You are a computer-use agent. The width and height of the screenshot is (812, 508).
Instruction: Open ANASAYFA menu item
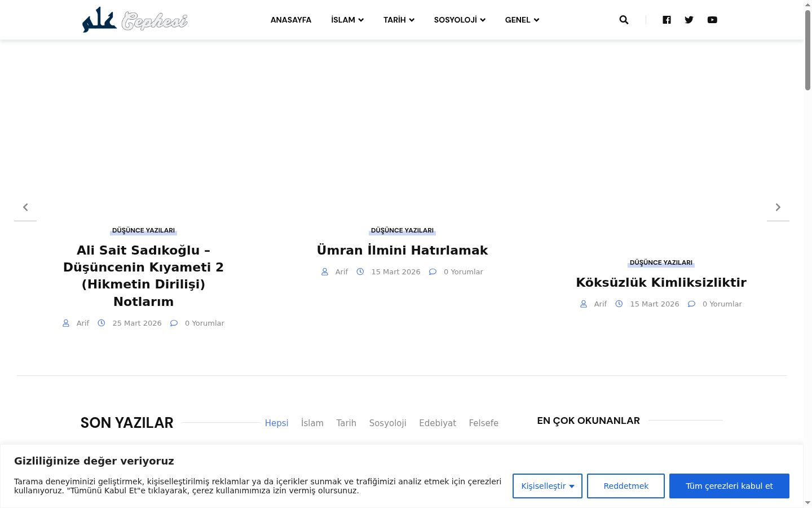pos(291,20)
